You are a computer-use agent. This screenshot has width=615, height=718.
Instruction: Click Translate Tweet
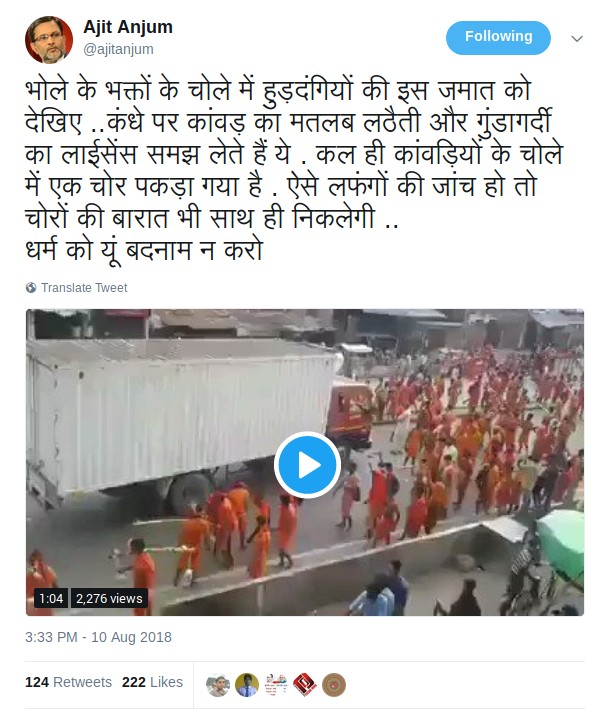tap(84, 288)
